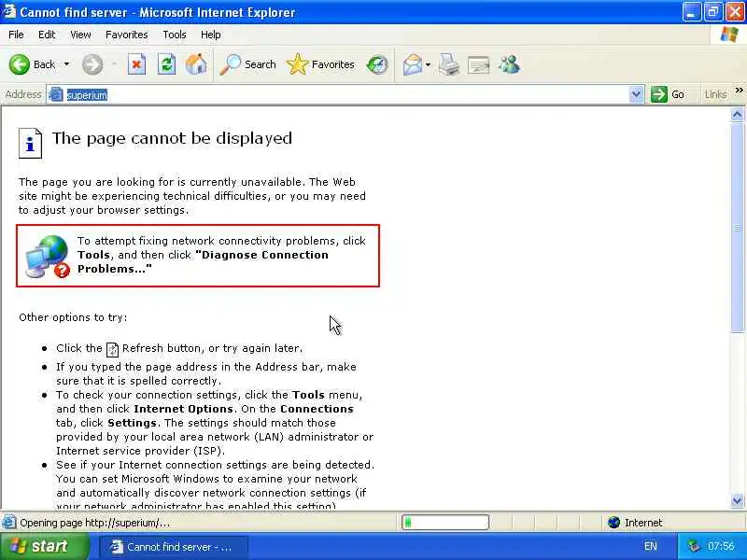The height and width of the screenshot is (560, 747).
Task: Click the network diagnose globe icon
Action: point(48,256)
